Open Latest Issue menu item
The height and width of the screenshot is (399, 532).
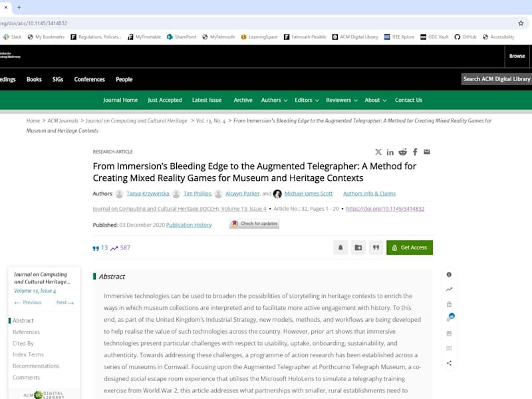207,100
